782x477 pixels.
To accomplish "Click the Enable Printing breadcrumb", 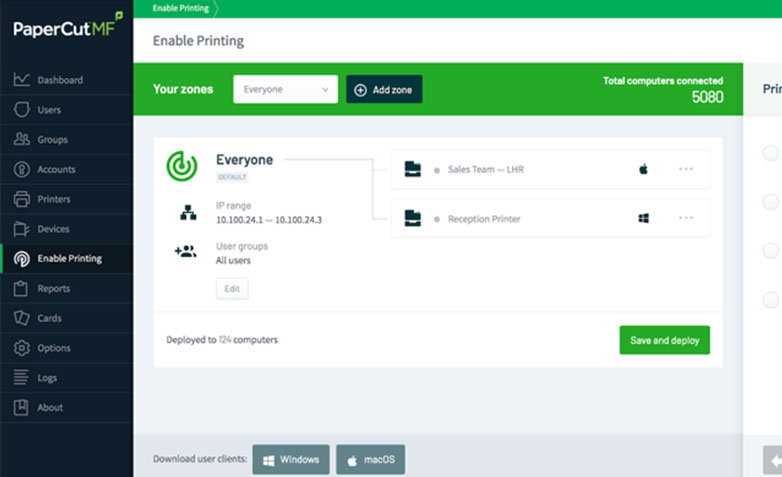I will click(x=181, y=8).
